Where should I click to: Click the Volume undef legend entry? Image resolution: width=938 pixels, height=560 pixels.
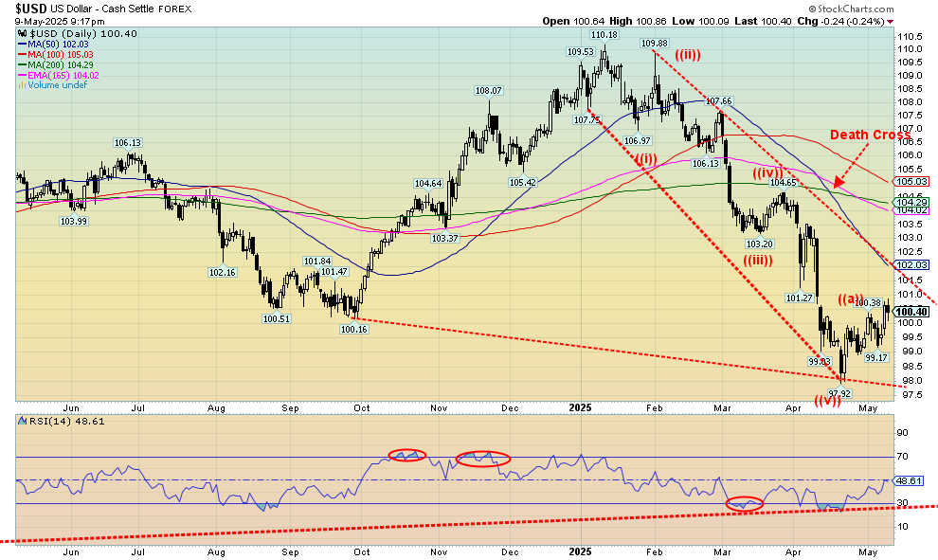pyautogui.click(x=55, y=85)
